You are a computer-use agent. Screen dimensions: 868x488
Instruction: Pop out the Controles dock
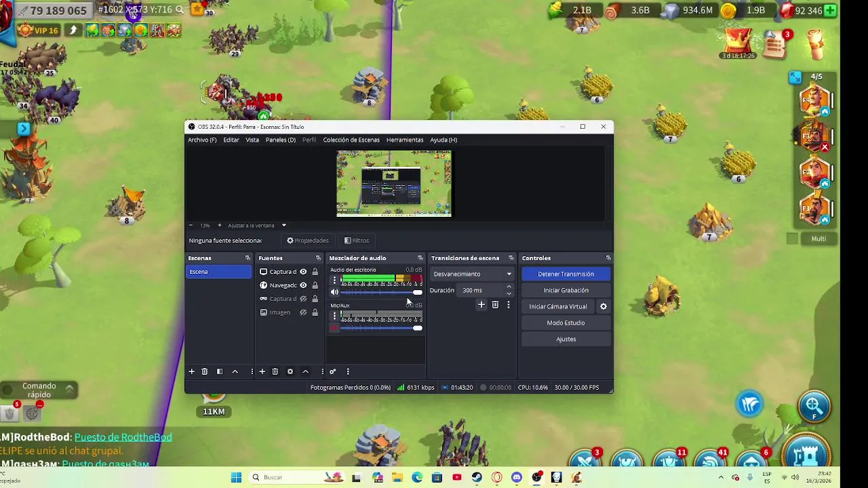(x=608, y=258)
